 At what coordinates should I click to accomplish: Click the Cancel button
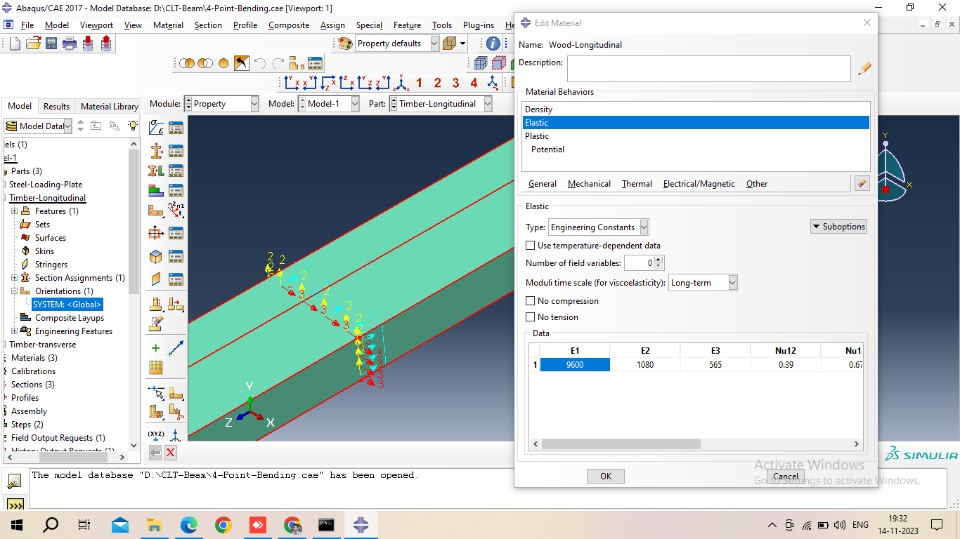(786, 477)
